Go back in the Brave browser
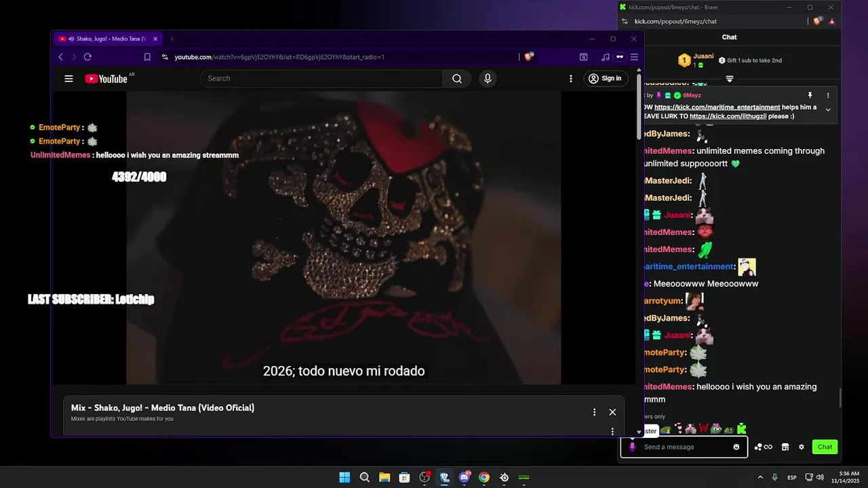The width and height of the screenshot is (868, 488). (x=60, y=57)
